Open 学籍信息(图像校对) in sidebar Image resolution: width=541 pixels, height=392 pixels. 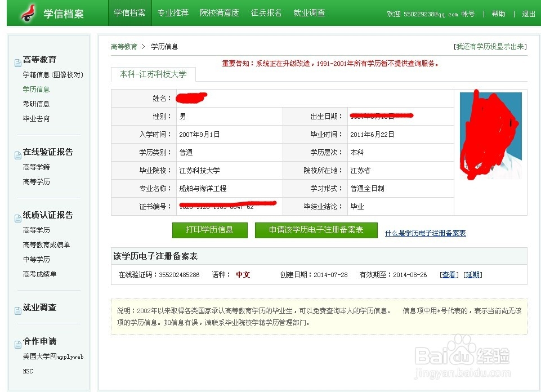click(x=53, y=74)
